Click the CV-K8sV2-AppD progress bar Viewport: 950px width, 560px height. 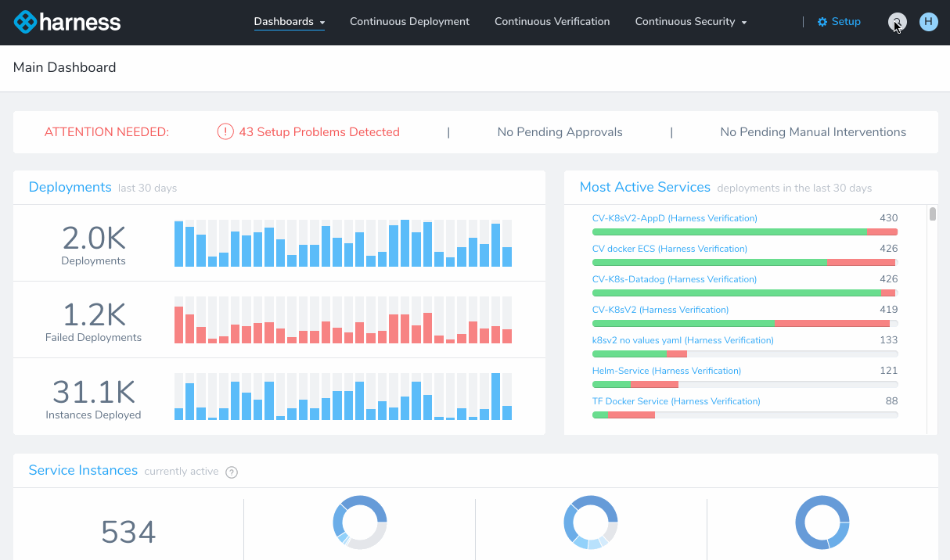coord(745,232)
